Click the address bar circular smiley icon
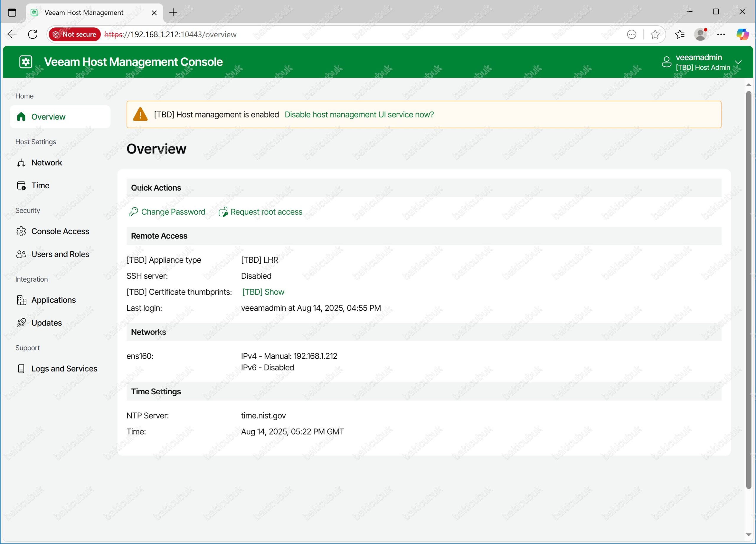Image resolution: width=756 pixels, height=544 pixels. [632, 34]
